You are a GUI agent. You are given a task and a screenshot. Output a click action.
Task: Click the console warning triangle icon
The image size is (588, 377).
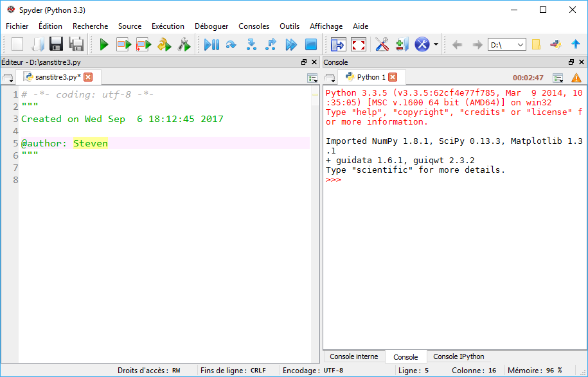click(576, 78)
